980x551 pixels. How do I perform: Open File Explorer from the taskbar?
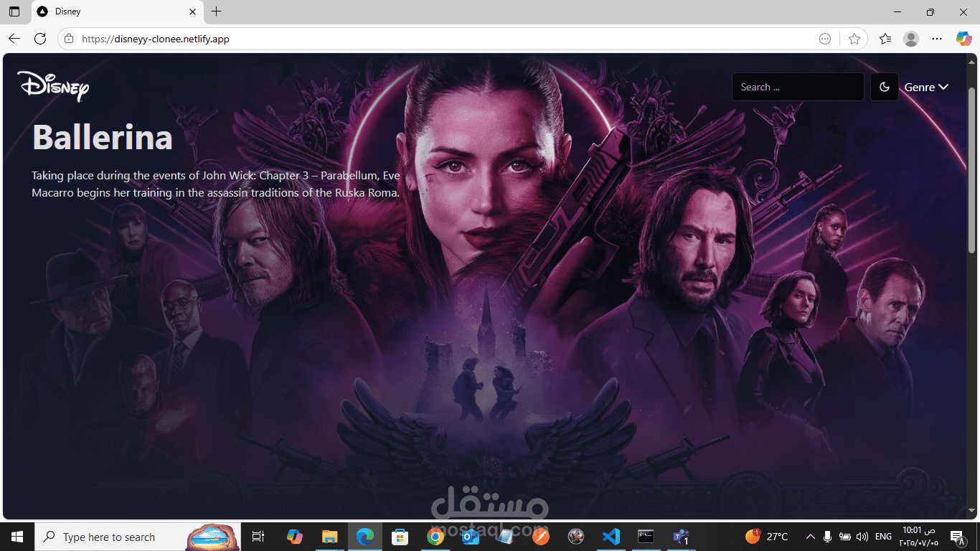[329, 537]
